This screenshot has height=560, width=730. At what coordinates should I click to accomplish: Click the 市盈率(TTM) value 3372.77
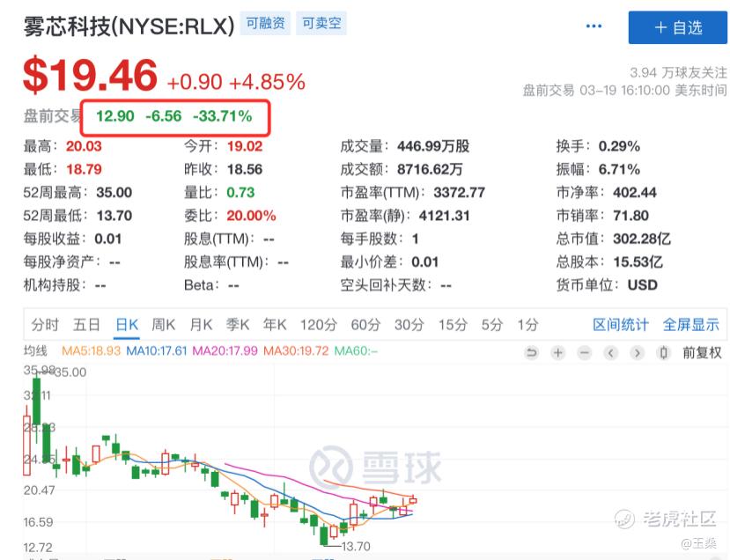tap(459, 192)
